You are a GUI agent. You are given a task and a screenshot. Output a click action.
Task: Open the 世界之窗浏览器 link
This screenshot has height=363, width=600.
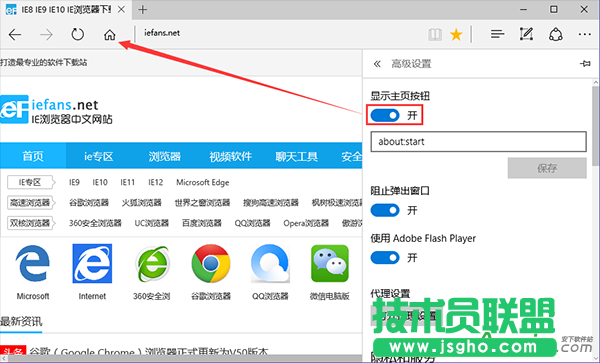[x=202, y=203]
